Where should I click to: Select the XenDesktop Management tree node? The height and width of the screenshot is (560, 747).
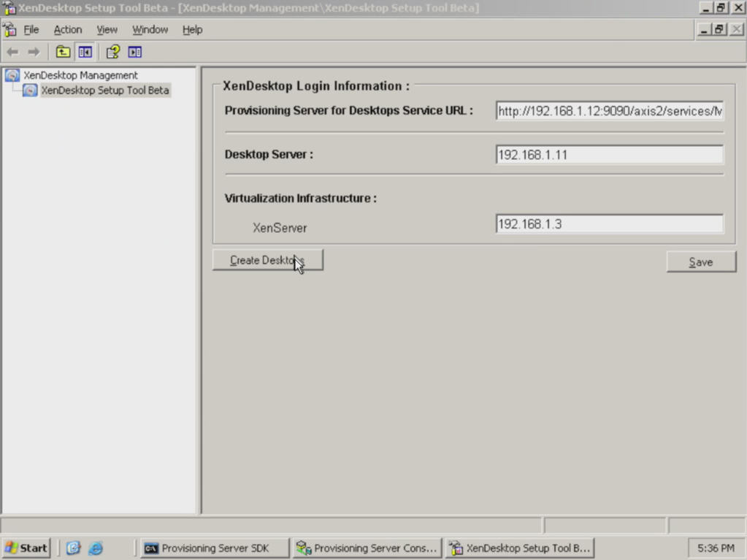[x=80, y=75]
